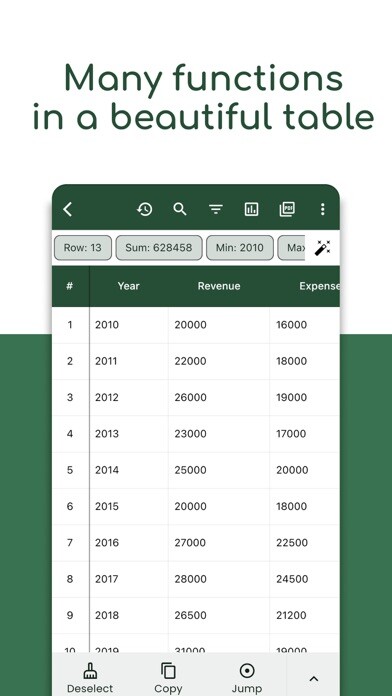Tap the back arrow icon
This screenshot has height=696, width=392.
(x=67, y=209)
